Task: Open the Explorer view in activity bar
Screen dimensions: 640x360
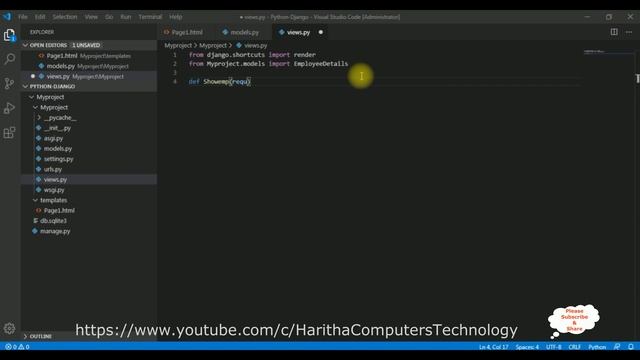Action: pyautogui.click(x=9, y=35)
